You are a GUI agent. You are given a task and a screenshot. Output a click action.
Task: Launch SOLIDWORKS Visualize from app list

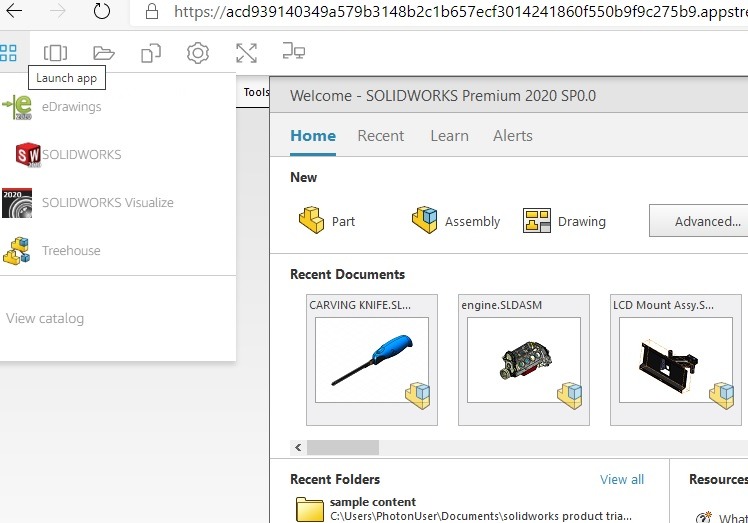(x=108, y=203)
